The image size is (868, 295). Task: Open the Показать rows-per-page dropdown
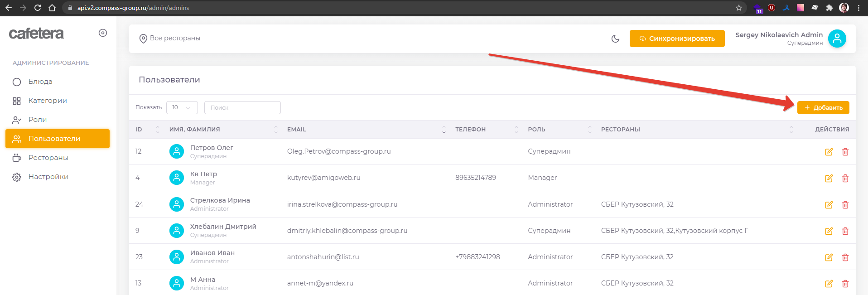(x=182, y=107)
